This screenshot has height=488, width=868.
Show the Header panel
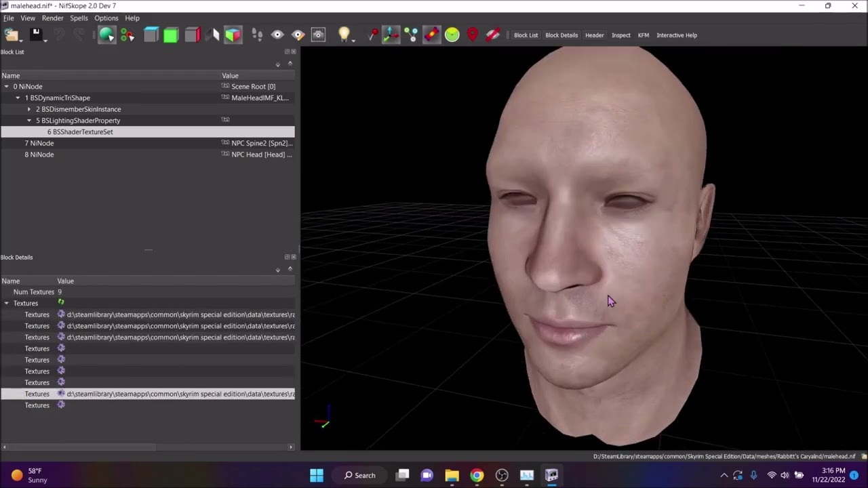(x=594, y=35)
